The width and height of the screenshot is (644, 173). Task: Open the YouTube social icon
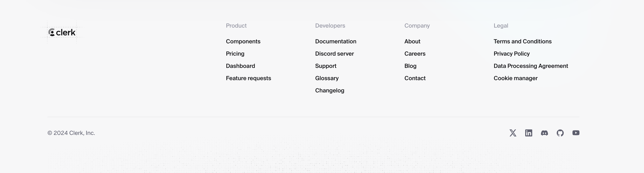tap(576, 133)
